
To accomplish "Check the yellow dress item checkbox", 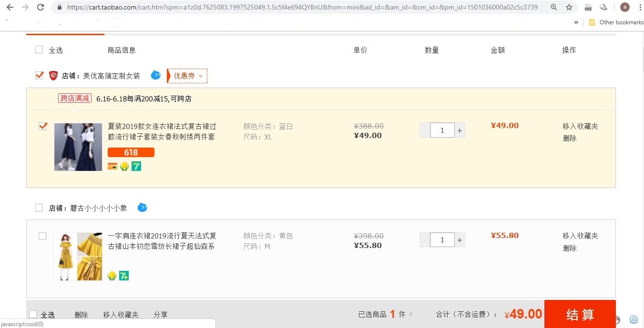I will tap(42, 236).
